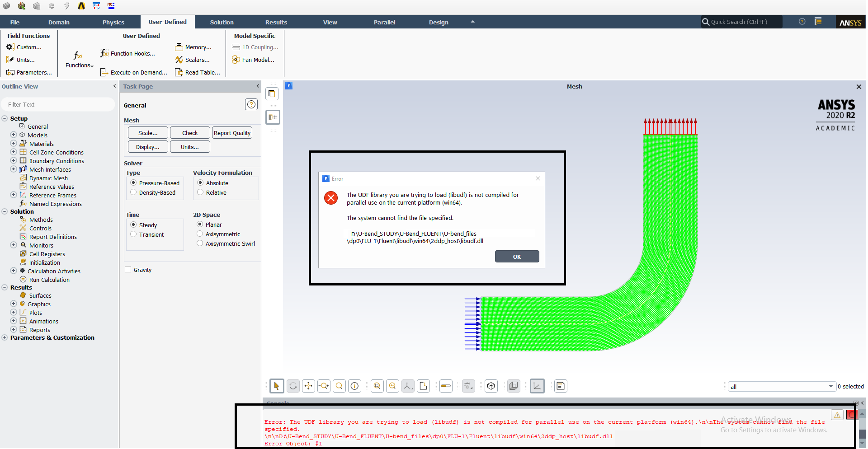The image size is (868, 449).
Task: Open User-Defined Scalars dialog
Action: coord(193,60)
